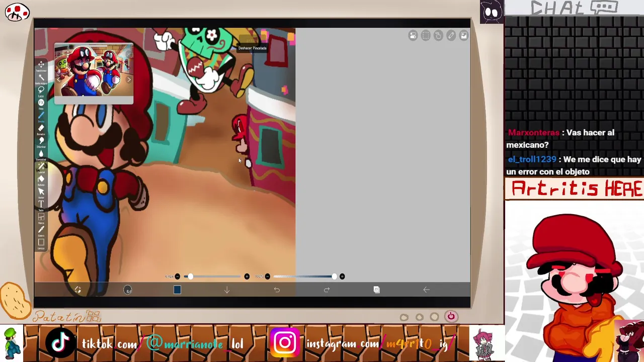This screenshot has width=644, height=362.
Task: Click the Luigi pixel icon in footer
Action: click(12, 343)
